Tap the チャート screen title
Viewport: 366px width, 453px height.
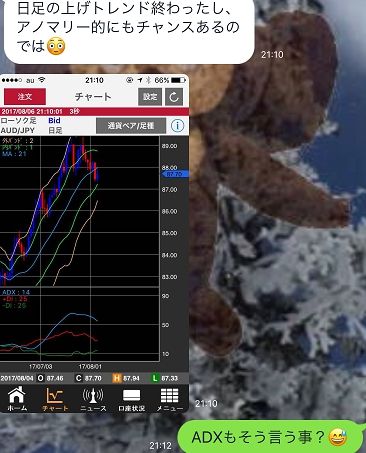click(x=93, y=97)
